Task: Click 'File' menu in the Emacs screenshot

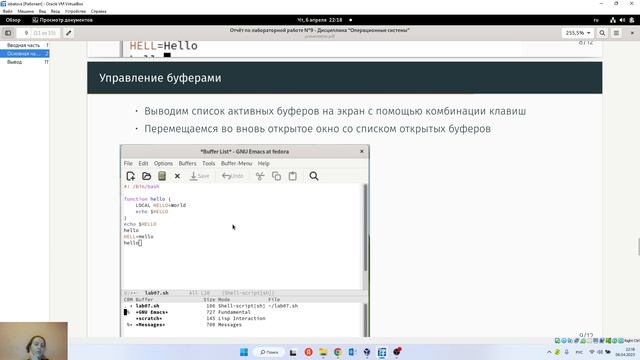Action: [x=128, y=163]
